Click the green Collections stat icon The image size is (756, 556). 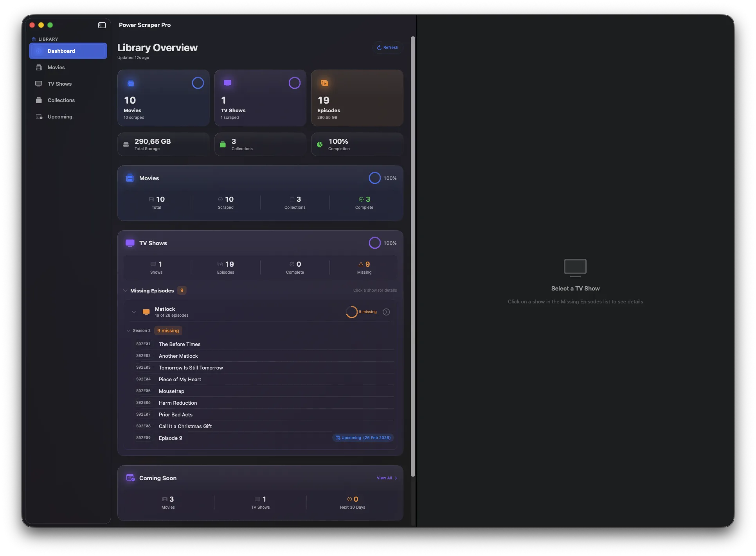(x=223, y=144)
